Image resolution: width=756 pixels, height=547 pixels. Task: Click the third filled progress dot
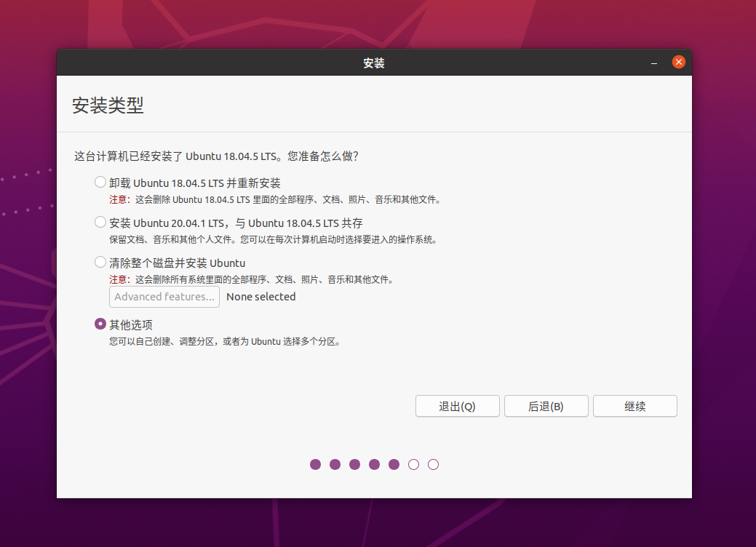pyautogui.click(x=355, y=464)
